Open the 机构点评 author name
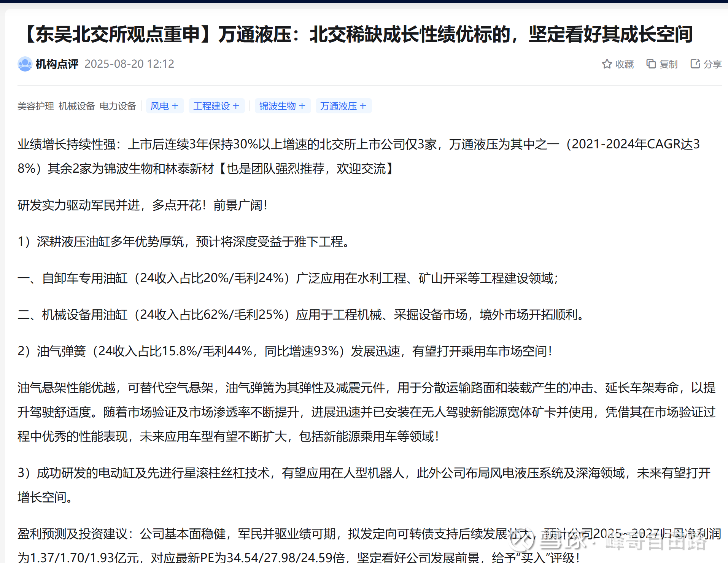 click(x=57, y=64)
